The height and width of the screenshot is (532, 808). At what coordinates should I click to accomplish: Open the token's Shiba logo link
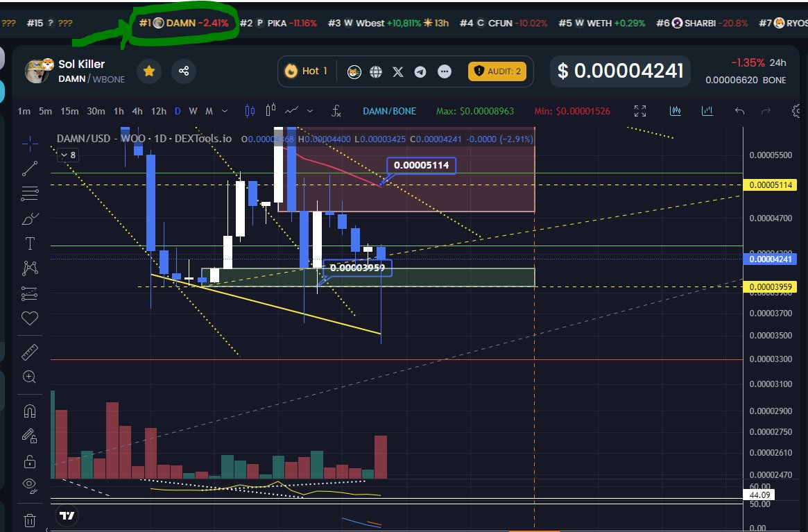354,71
